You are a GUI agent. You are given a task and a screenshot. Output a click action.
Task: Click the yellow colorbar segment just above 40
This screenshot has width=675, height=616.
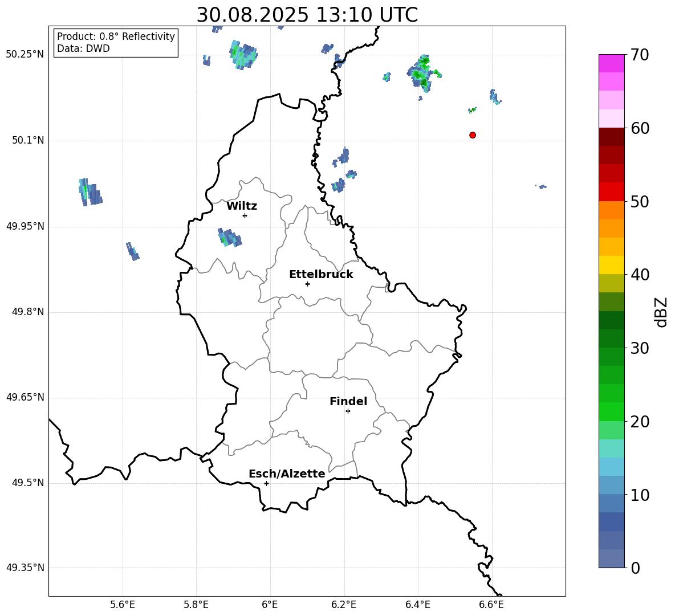(x=612, y=265)
